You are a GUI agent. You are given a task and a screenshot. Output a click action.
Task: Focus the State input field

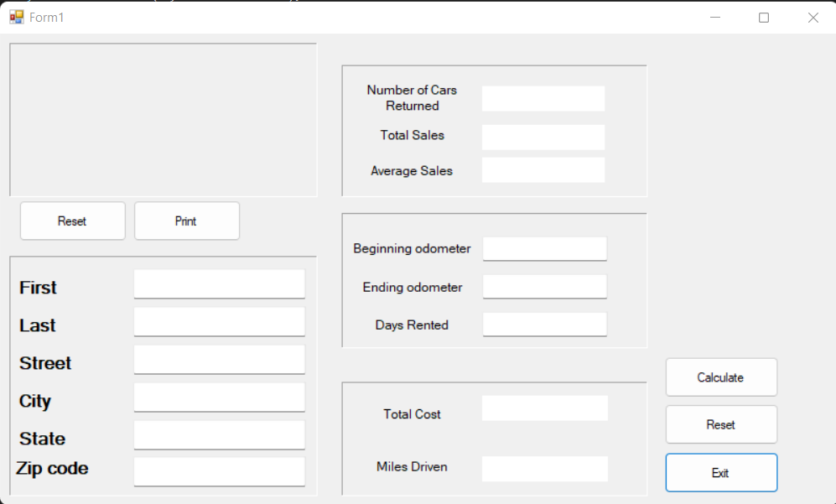pyautogui.click(x=219, y=435)
